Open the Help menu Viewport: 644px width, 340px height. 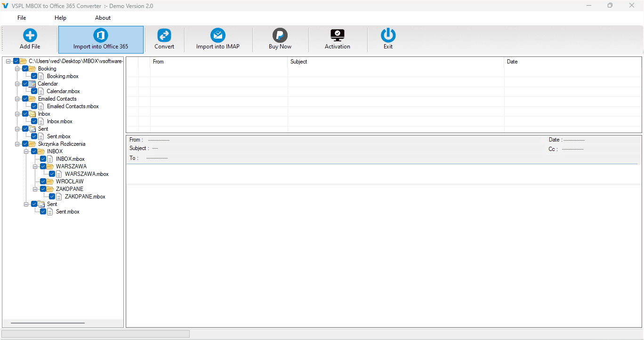60,18
